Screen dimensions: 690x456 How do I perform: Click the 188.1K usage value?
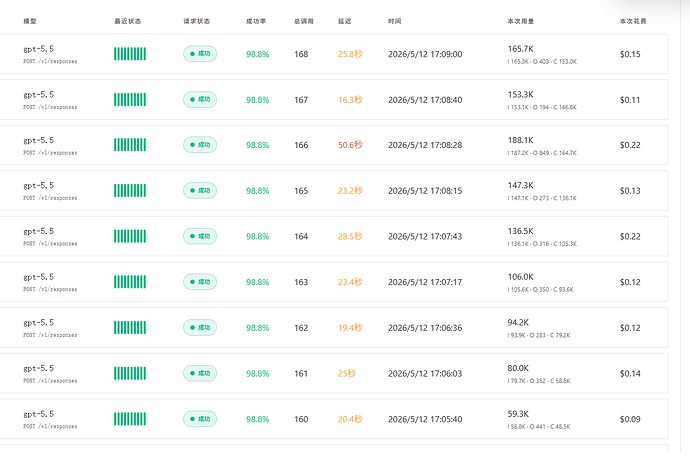coord(521,140)
